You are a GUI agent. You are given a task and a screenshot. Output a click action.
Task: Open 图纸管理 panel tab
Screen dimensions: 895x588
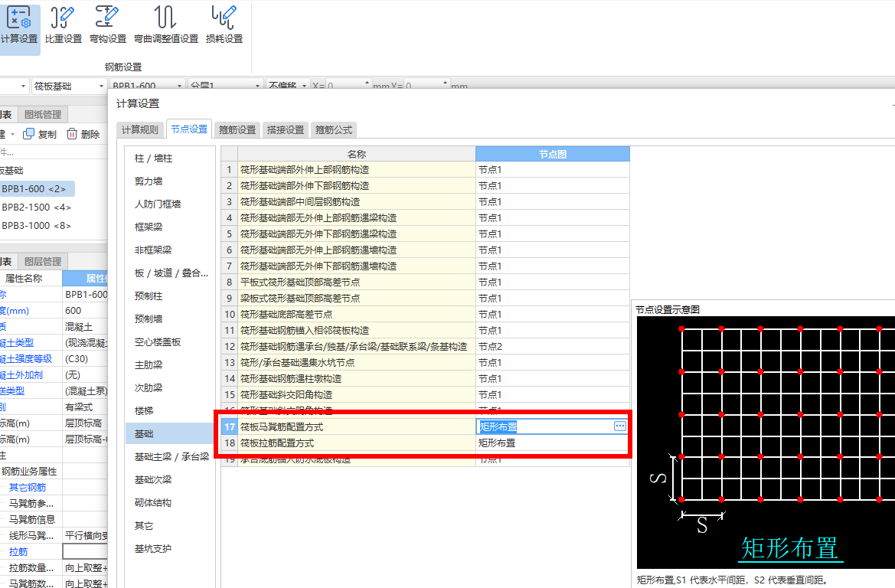coord(43,114)
